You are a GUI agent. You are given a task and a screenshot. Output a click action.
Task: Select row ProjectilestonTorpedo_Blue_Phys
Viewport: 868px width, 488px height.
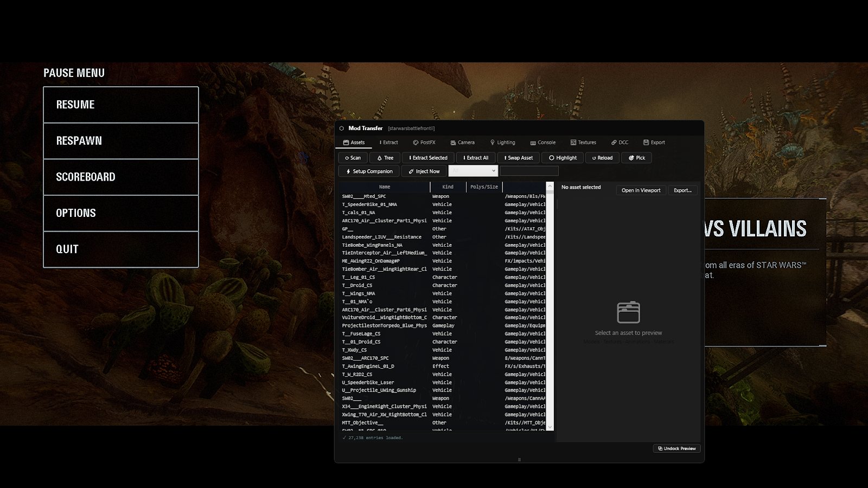click(443, 325)
